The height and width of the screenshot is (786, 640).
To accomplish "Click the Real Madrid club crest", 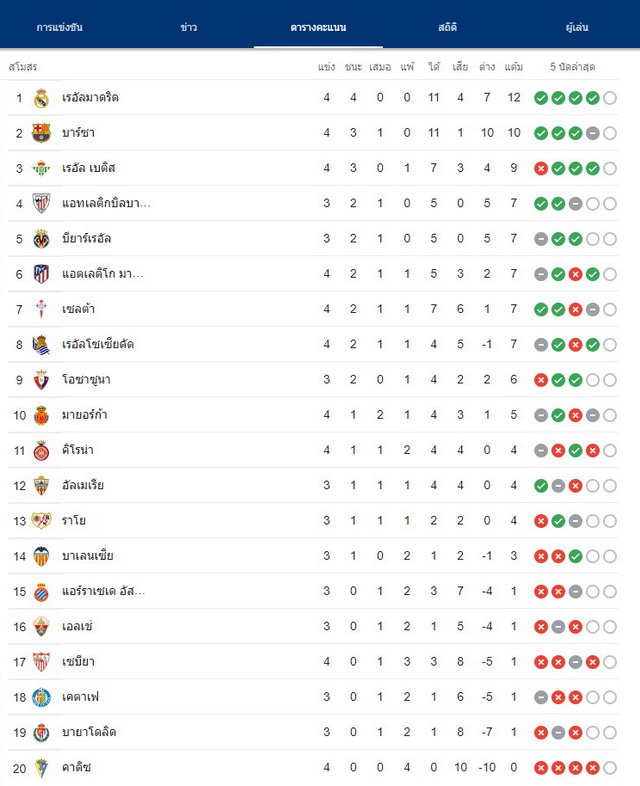I will point(41,98).
